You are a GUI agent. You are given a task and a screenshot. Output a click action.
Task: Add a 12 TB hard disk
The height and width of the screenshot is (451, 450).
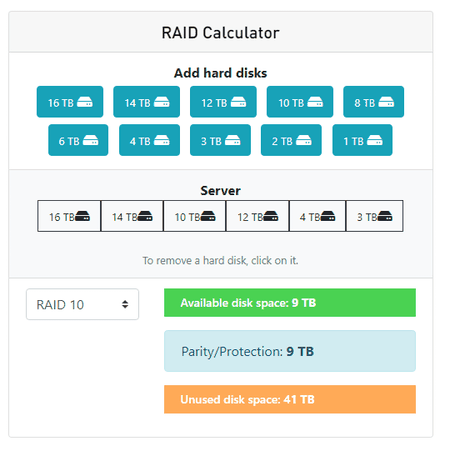(x=223, y=102)
